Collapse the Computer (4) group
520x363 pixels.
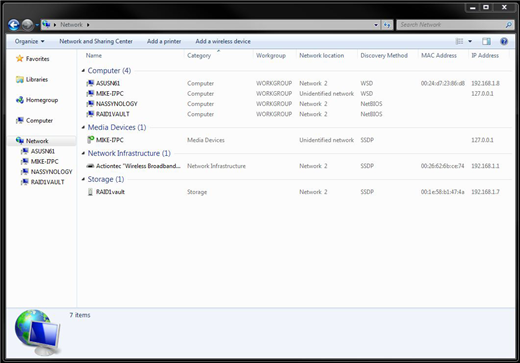tap(83, 71)
